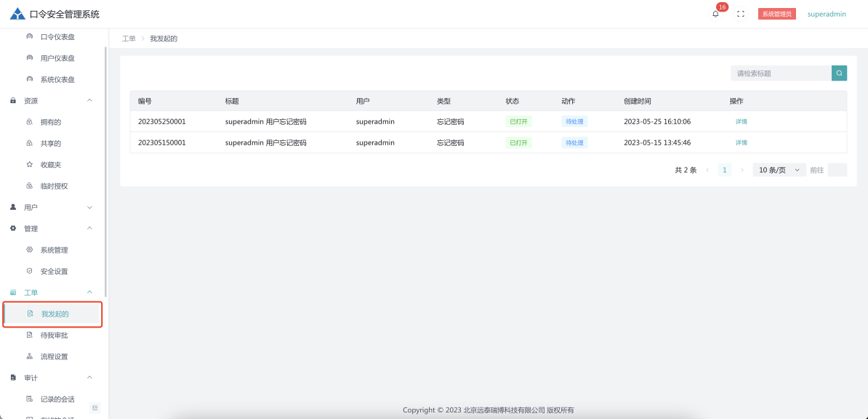Click the 安全设置 shield icon
The width and height of the screenshot is (868, 419).
coord(29,271)
